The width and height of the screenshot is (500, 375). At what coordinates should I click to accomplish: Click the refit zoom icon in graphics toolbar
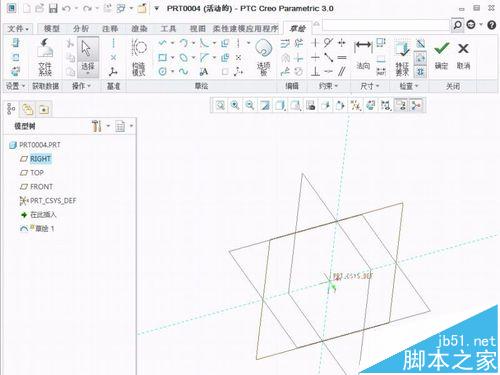[220, 106]
